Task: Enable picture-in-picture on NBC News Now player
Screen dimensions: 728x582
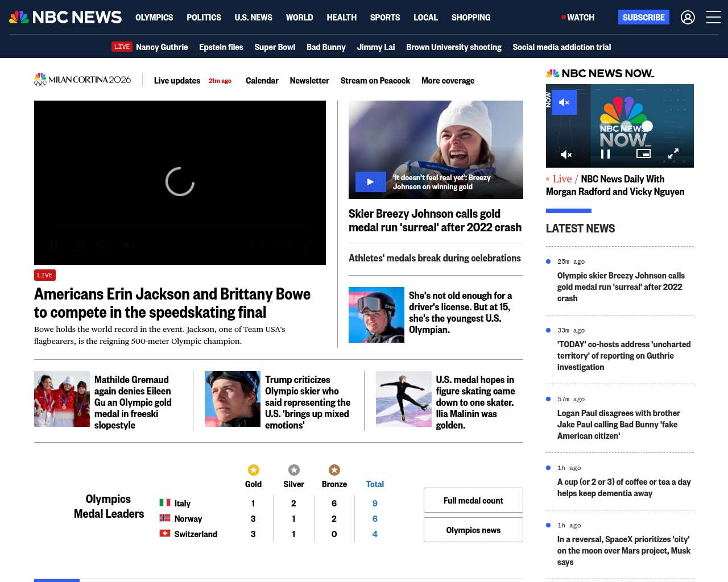Action: tap(643, 154)
